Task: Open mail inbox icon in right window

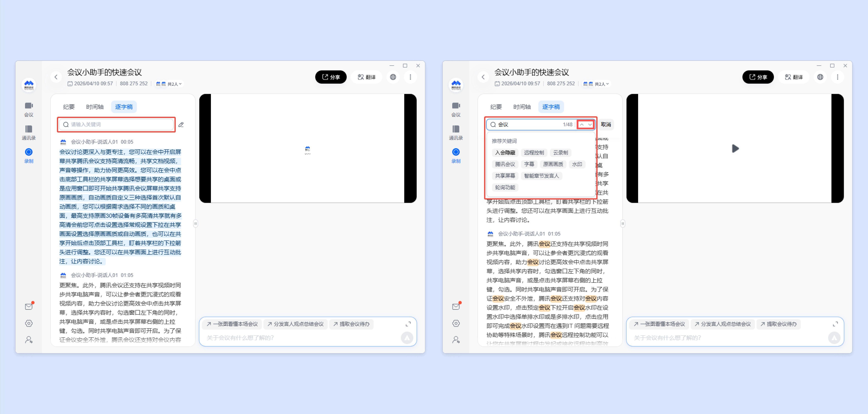Action: click(456, 306)
